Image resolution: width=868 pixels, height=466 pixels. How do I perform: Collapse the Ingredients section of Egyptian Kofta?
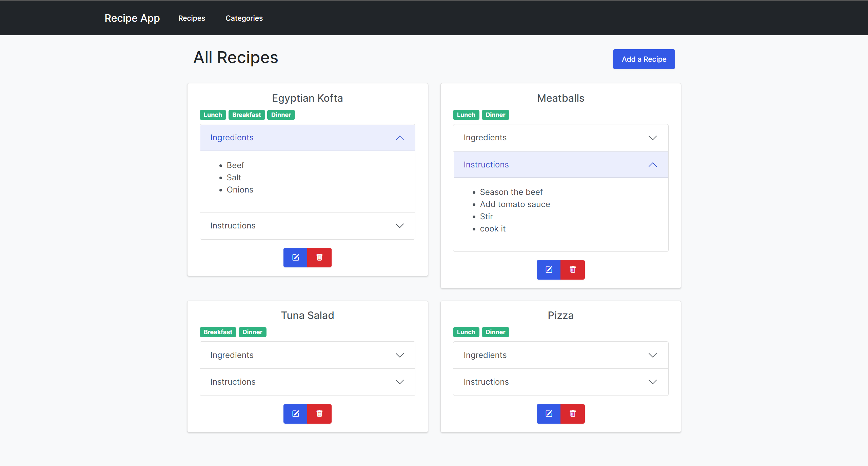(307, 138)
